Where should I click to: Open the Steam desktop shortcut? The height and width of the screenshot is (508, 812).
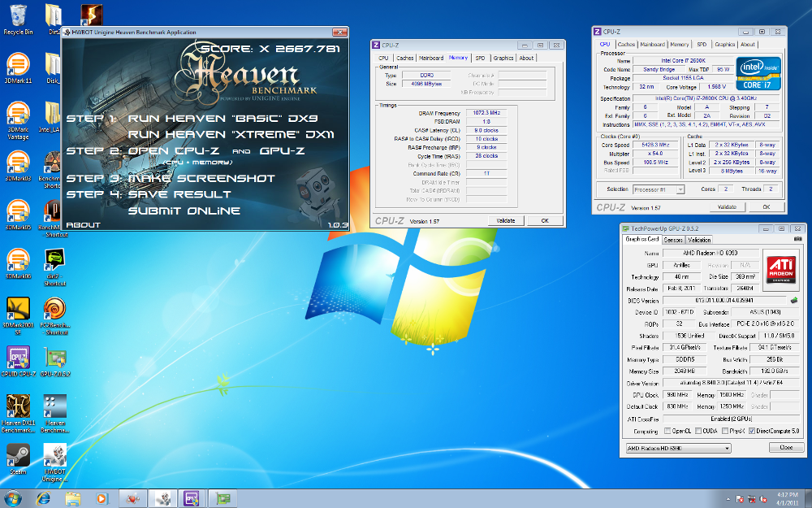[x=18, y=458]
